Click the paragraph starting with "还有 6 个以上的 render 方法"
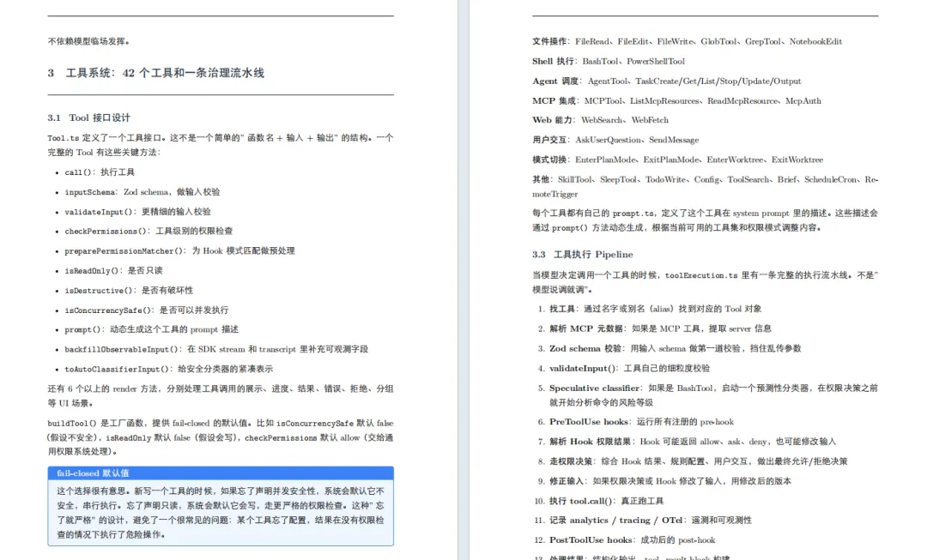 [x=221, y=396]
